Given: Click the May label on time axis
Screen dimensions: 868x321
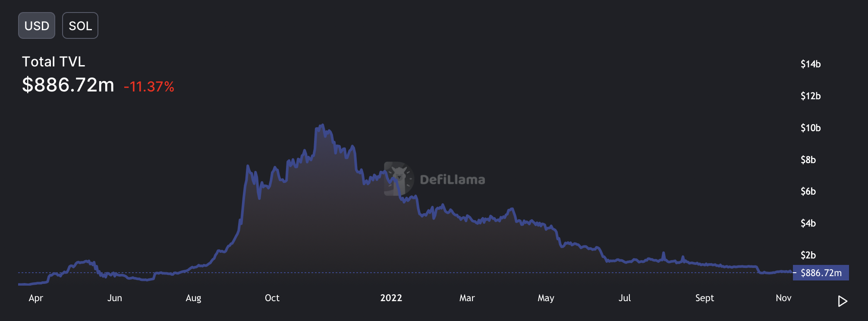Looking at the screenshot, I should tap(546, 298).
